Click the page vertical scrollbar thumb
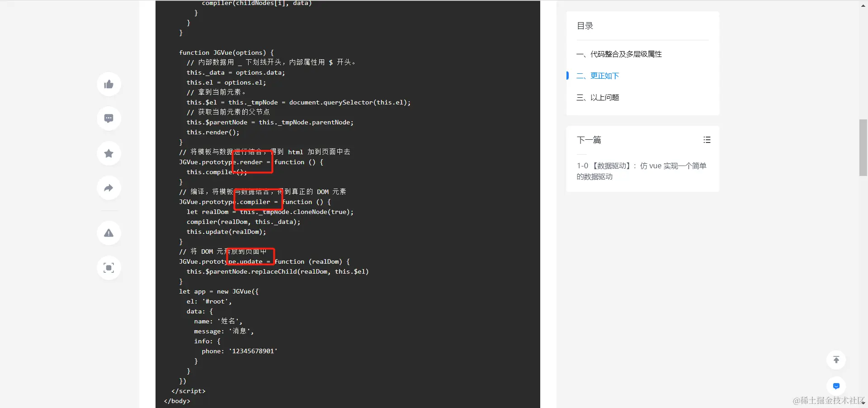 click(863, 147)
